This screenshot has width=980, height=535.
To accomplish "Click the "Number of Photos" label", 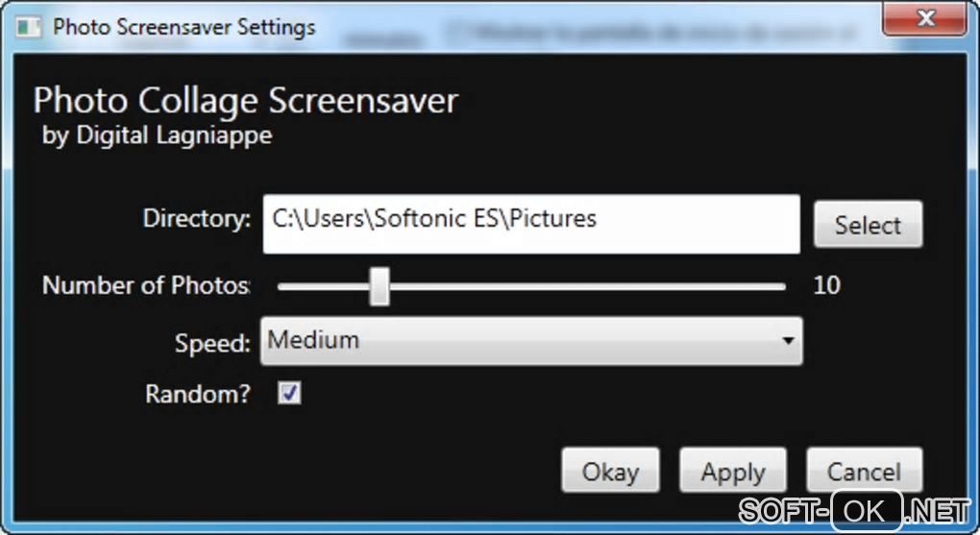I will (x=145, y=285).
